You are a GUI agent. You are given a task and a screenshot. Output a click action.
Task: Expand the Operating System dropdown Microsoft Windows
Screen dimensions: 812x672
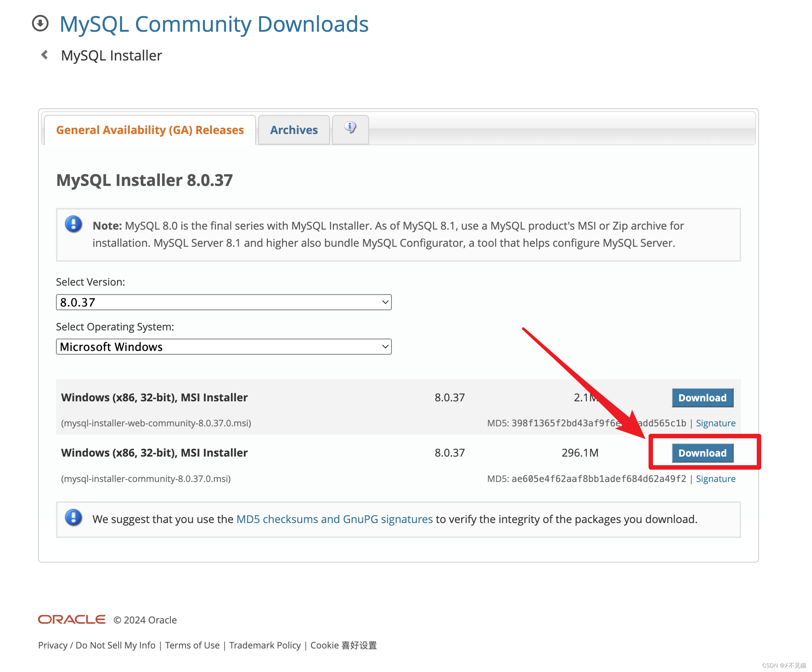click(x=224, y=346)
